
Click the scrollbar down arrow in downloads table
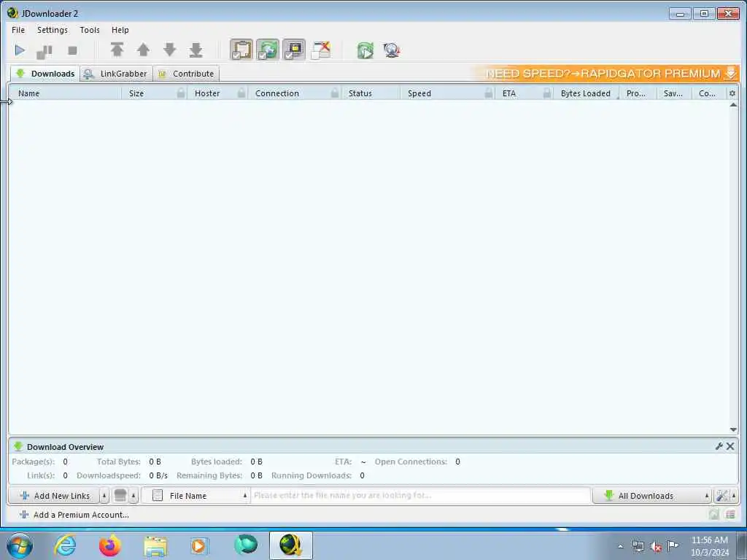734,429
